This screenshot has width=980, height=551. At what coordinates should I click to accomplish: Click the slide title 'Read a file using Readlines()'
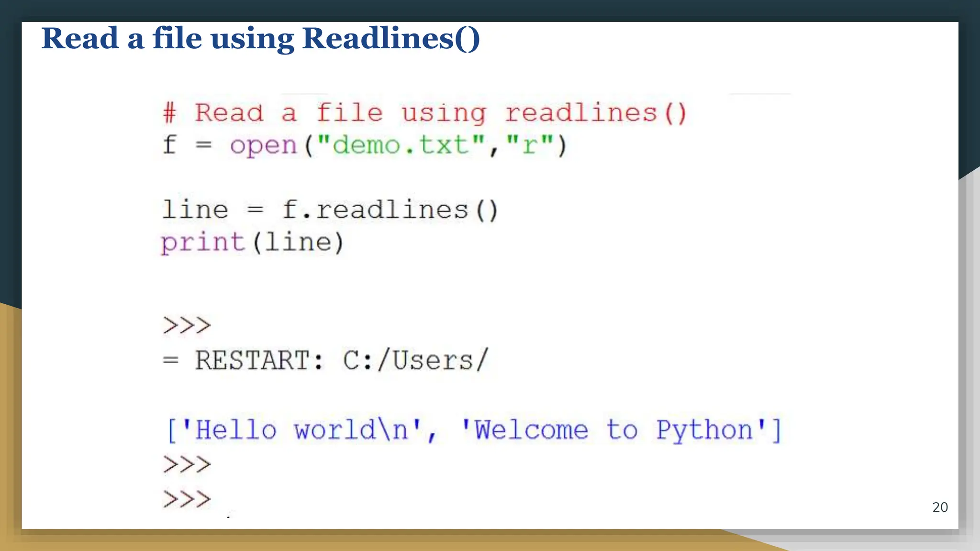[x=260, y=38]
